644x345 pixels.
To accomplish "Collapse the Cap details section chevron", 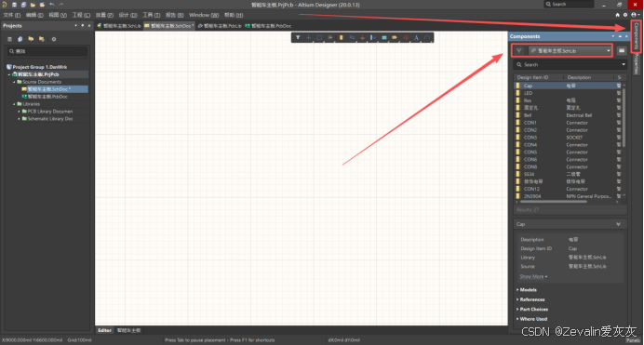I will click(x=618, y=224).
